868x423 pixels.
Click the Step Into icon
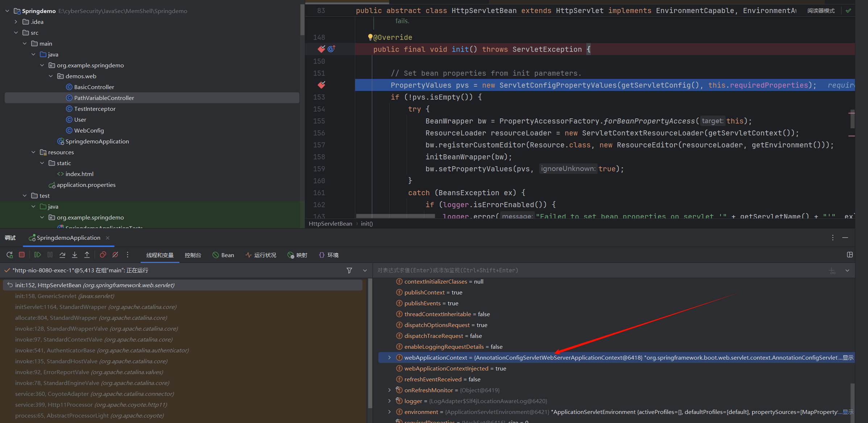coord(75,255)
